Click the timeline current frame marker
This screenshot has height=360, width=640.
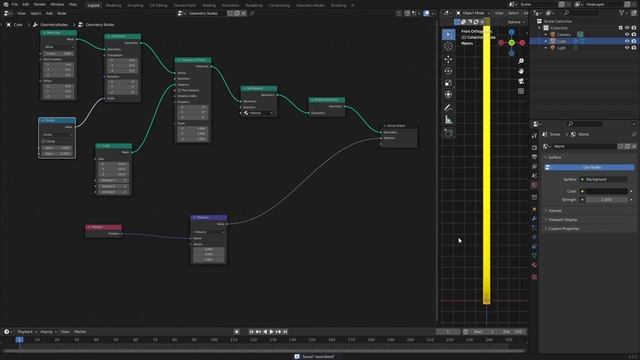(x=19, y=340)
